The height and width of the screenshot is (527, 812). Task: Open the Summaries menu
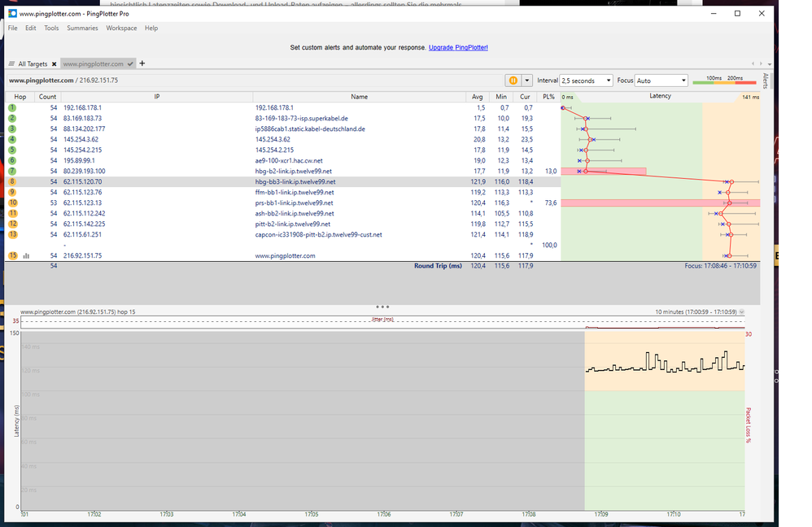click(x=82, y=28)
